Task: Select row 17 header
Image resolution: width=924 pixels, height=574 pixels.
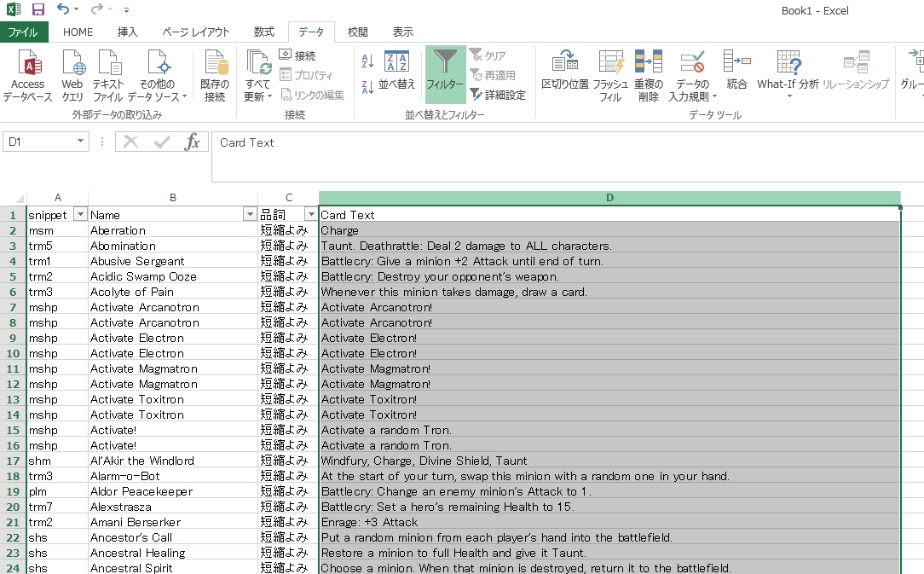Action: click(13, 461)
